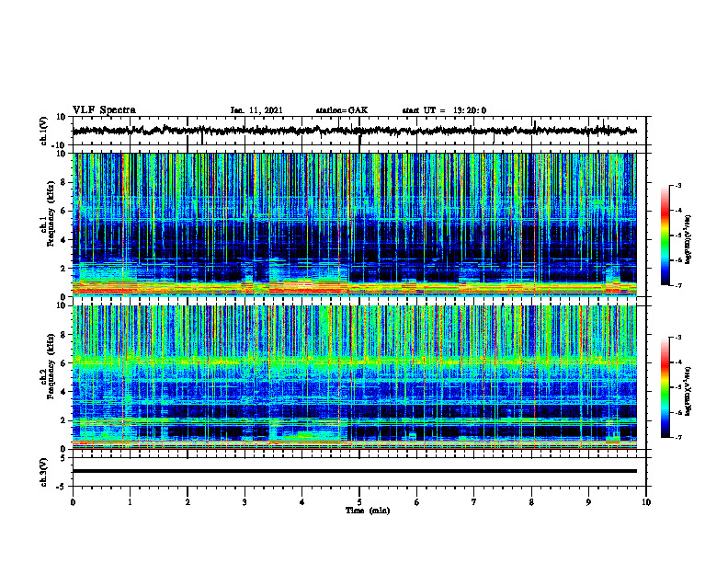This screenshot has height=563, width=728.
Task: Click the "VLF Spectra" title text
Action: (104, 110)
